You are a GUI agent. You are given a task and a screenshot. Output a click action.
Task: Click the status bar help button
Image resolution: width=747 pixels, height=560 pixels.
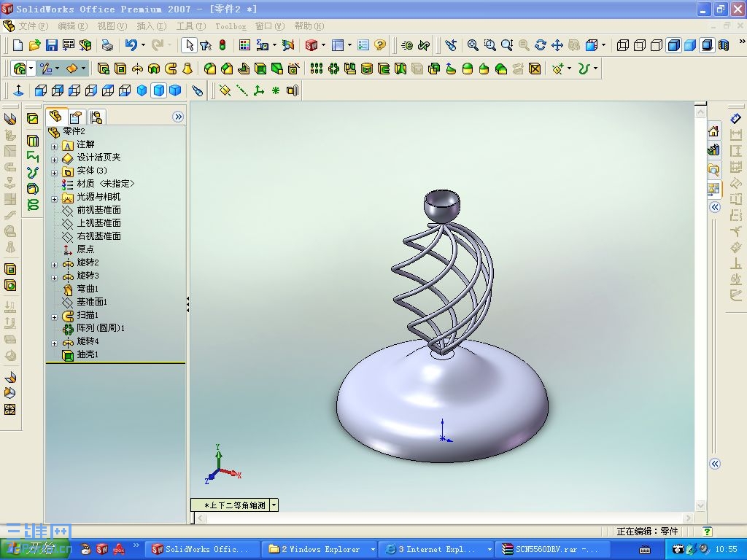[708, 532]
